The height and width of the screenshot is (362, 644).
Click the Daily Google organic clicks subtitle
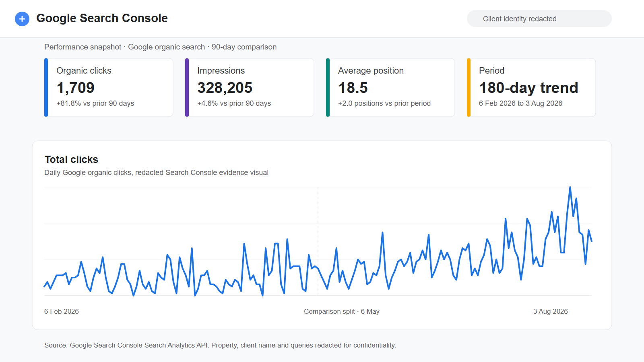tap(156, 173)
